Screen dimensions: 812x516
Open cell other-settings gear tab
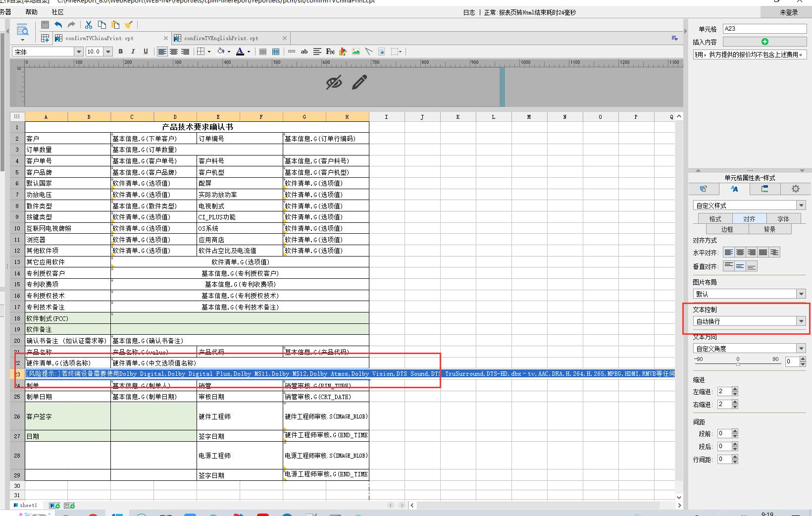coord(795,189)
